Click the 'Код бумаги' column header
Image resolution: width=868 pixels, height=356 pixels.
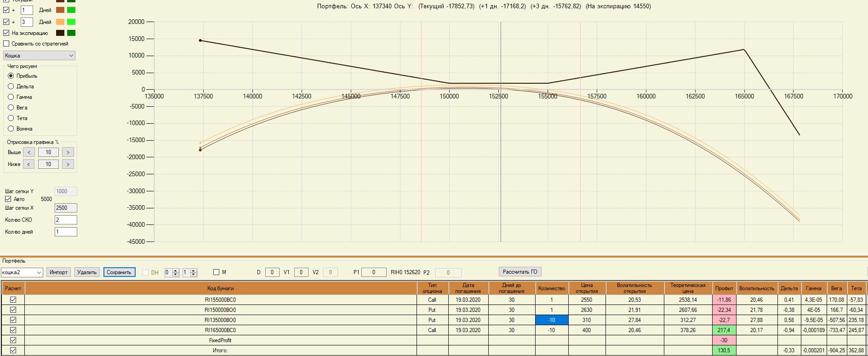tap(221, 288)
